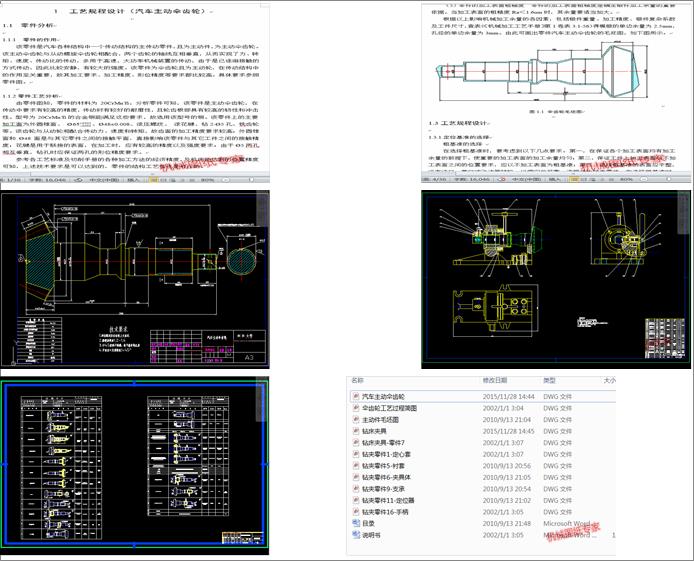Click language 中文(中国) in right Word status bar
694x561 pixels.
point(526,180)
